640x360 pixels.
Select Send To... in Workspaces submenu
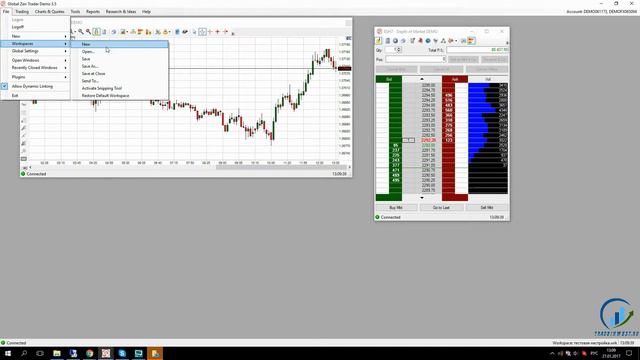coord(120,81)
